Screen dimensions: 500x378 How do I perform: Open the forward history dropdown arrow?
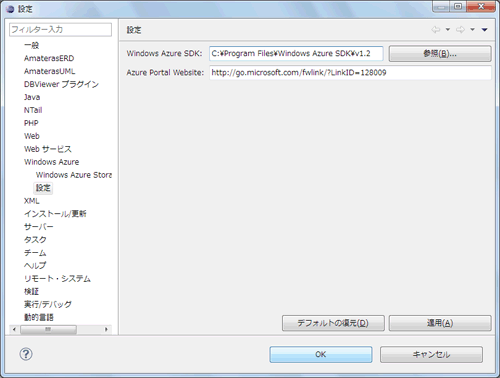(472, 30)
